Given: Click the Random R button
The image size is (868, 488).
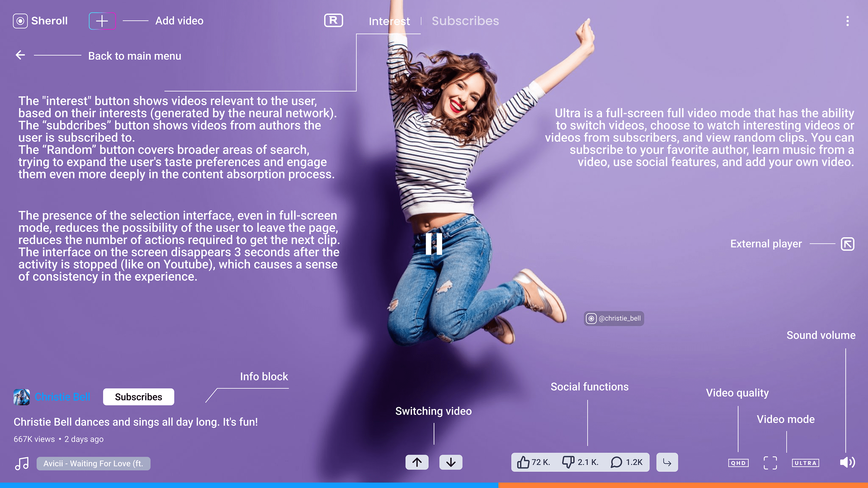Looking at the screenshot, I should click(x=333, y=20).
